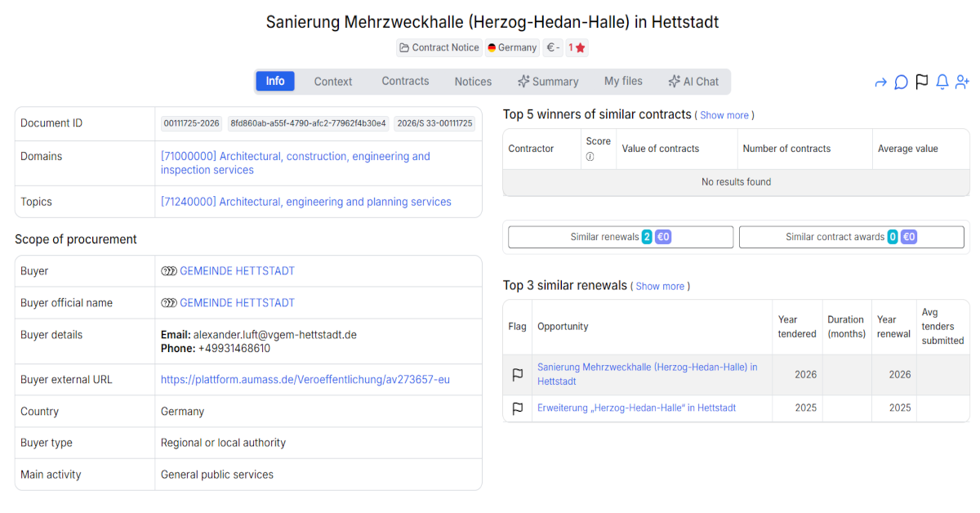Open the 71240000 Architectural planning services topic
Image resolution: width=980 pixels, height=513 pixels.
(x=305, y=202)
